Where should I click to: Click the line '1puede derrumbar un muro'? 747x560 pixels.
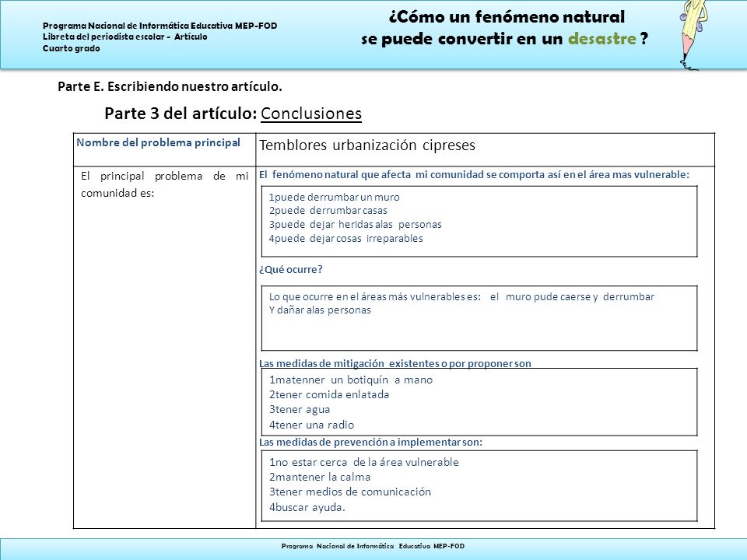pos(334,197)
